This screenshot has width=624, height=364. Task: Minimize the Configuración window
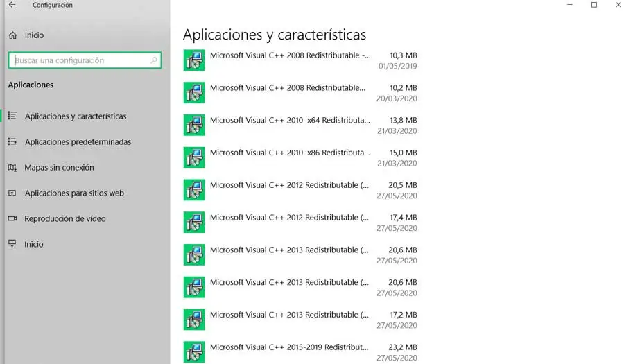(570, 5)
